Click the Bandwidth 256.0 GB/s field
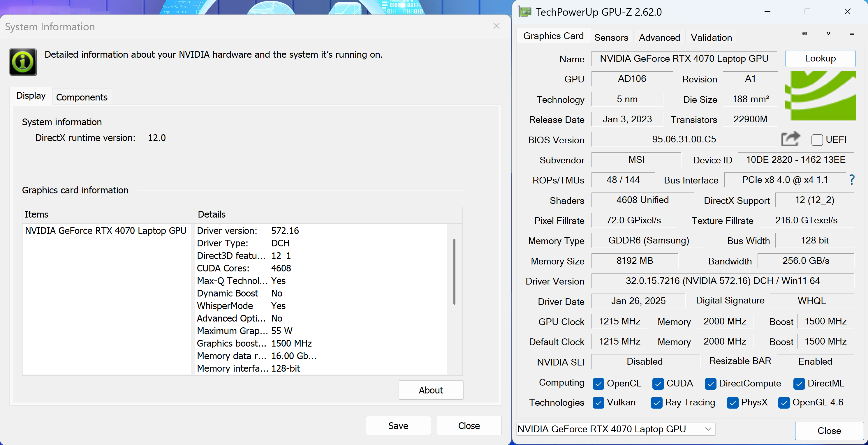The width and height of the screenshot is (868, 445). coord(806,261)
